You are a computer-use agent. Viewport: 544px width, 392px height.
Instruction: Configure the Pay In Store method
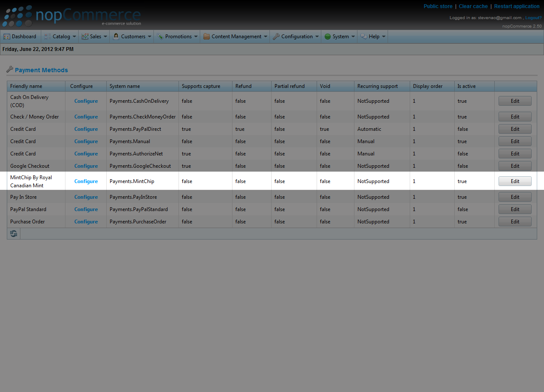click(86, 197)
